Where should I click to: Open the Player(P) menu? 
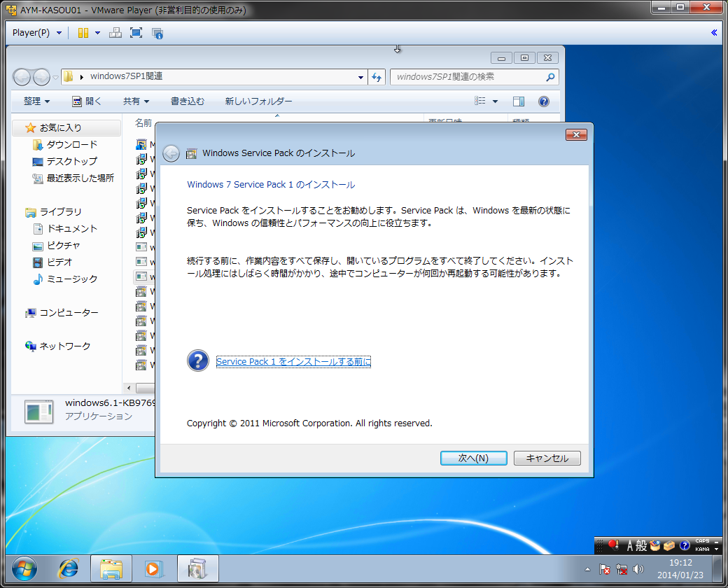(36, 32)
